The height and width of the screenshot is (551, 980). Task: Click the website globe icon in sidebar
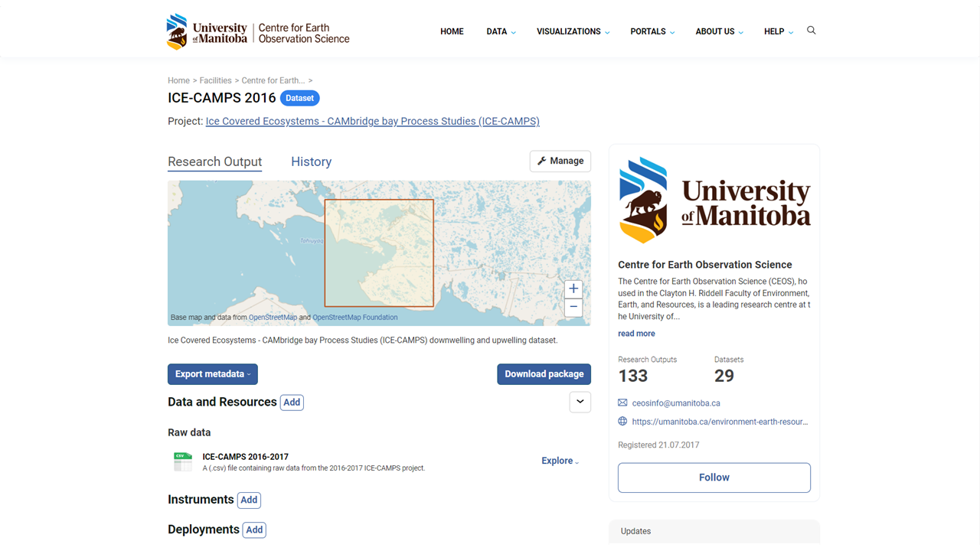(x=622, y=422)
